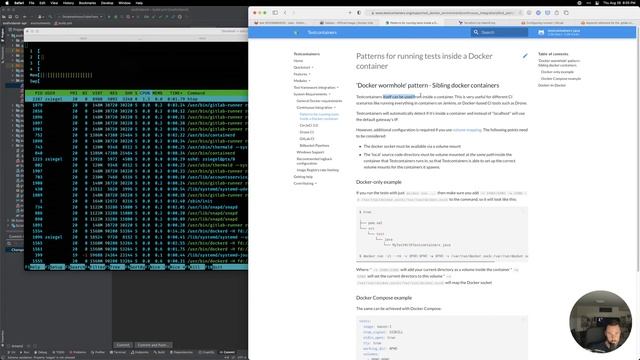
Task: Click Testcontainers logo in blue header
Action: (x=296, y=32)
